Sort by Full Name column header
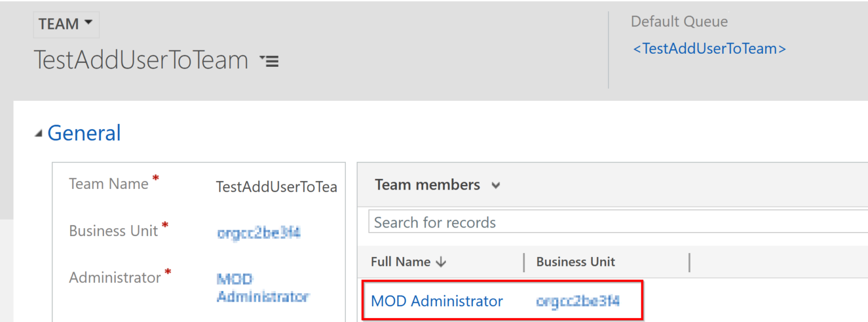Screen dimensions: 868x322 coord(401,262)
